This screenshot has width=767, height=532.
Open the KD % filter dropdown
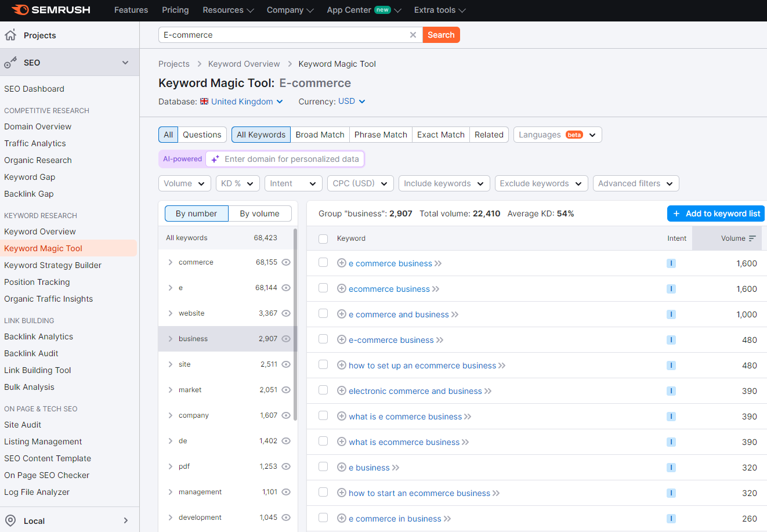tap(238, 183)
